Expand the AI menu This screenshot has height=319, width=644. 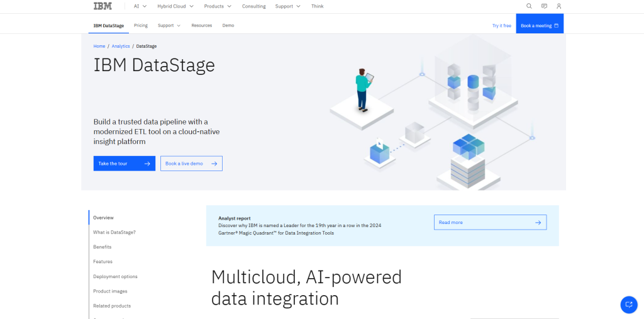pos(140,6)
